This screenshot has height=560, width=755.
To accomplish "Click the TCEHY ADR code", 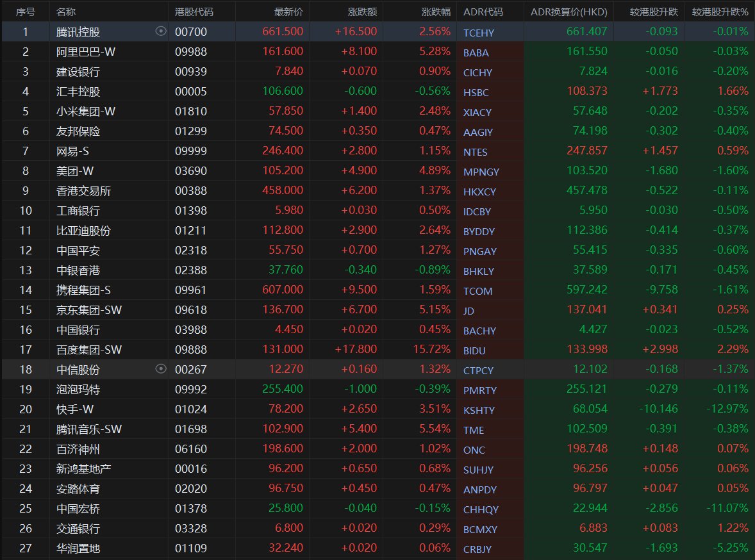I will point(479,33).
